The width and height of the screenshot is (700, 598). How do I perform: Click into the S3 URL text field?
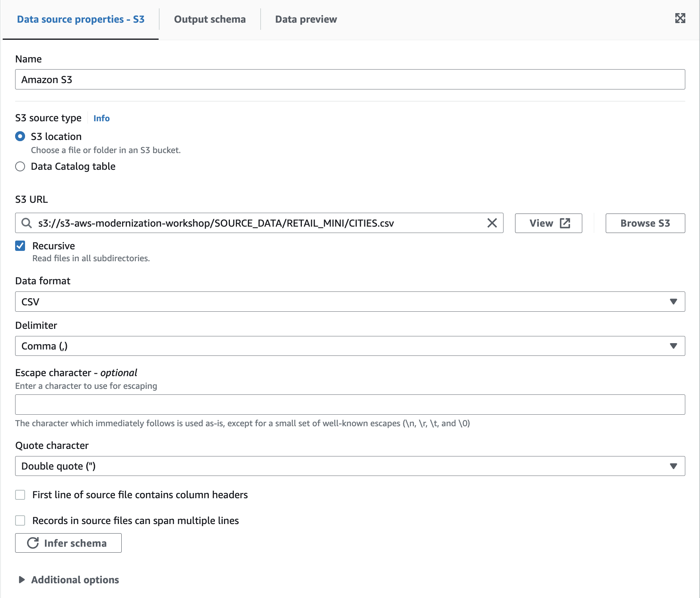259,223
